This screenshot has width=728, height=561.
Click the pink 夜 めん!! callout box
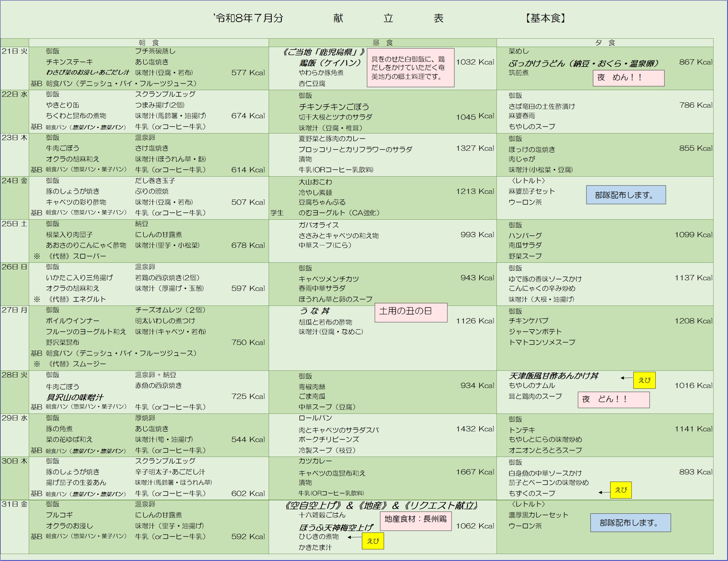pos(628,78)
